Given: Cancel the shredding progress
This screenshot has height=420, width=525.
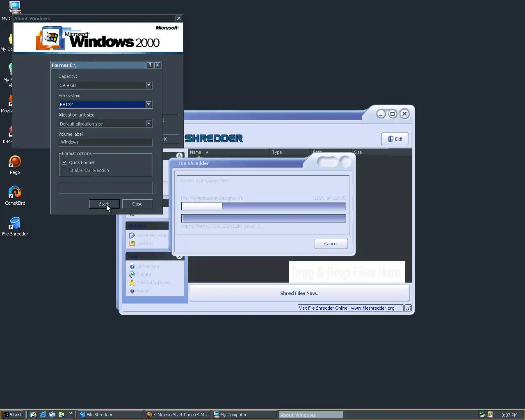Looking at the screenshot, I should 331,244.
